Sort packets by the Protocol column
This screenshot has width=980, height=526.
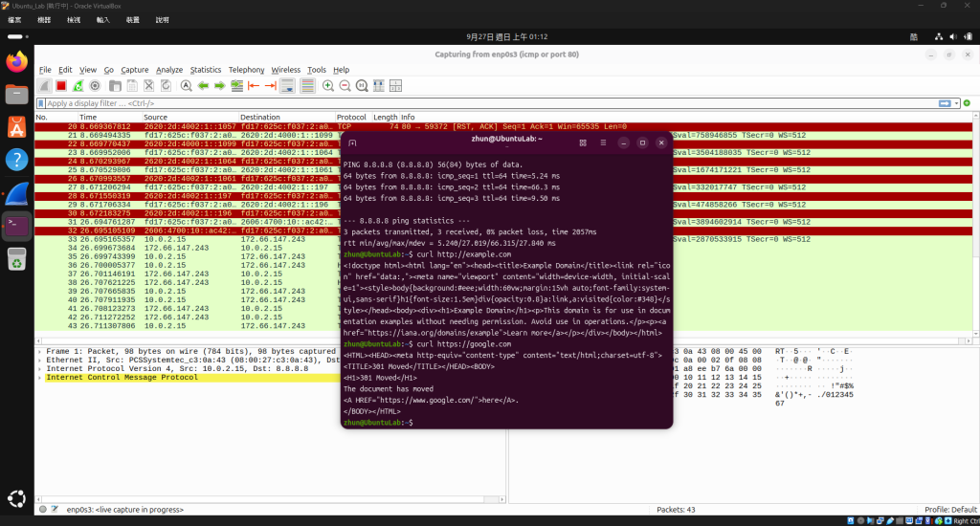pyautogui.click(x=353, y=118)
